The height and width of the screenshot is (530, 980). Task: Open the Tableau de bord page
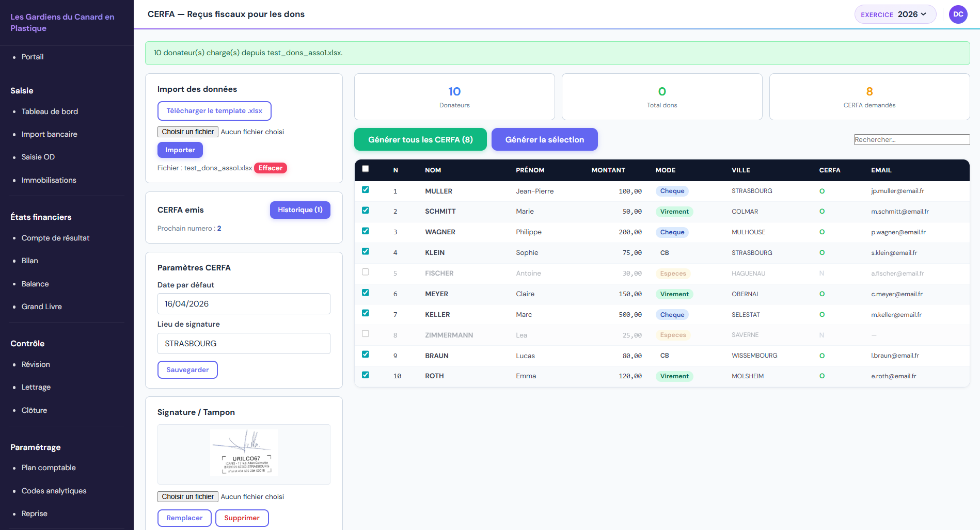click(x=49, y=111)
